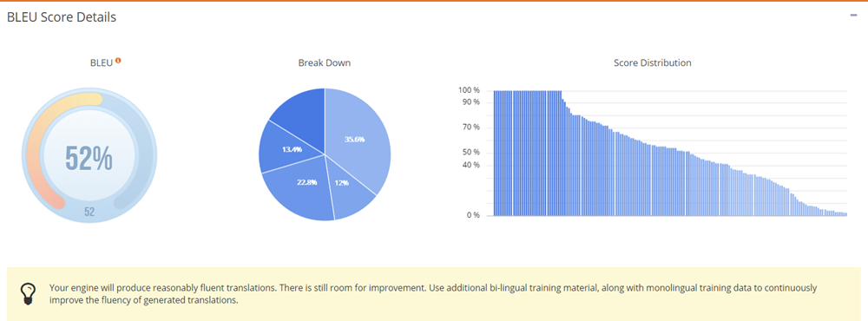The width and height of the screenshot is (868, 321).
Task: Click the 100 % axis label
Action: [x=469, y=90]
